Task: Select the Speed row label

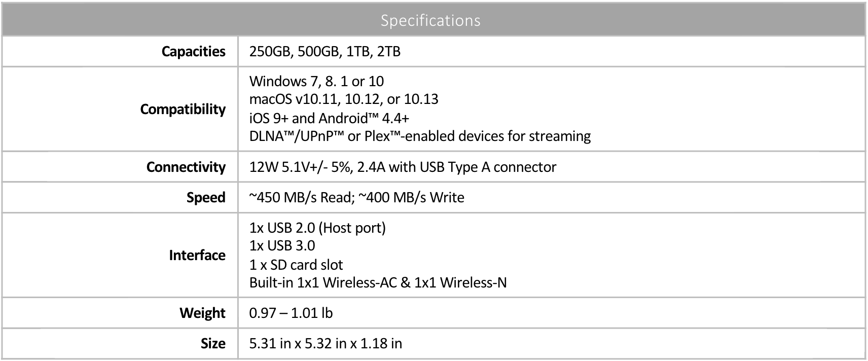Action: [205, 197]
